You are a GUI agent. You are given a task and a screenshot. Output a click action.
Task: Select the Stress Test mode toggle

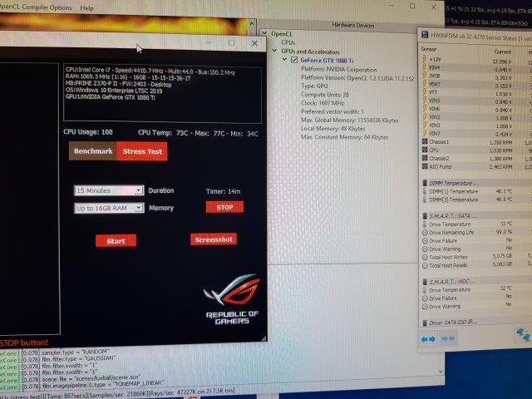[x=142, y=152]
